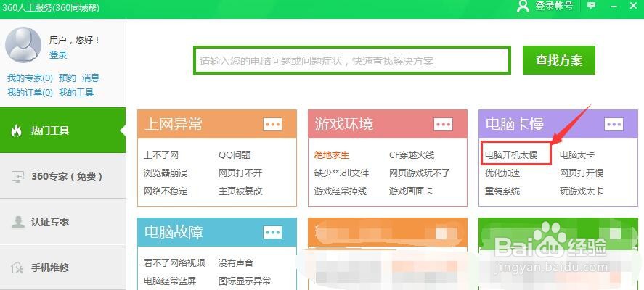Image resolution: width=644 pixels, height=290 pixels.
Task: Select 网页打开慢 entry
Action: click(582, 173)
